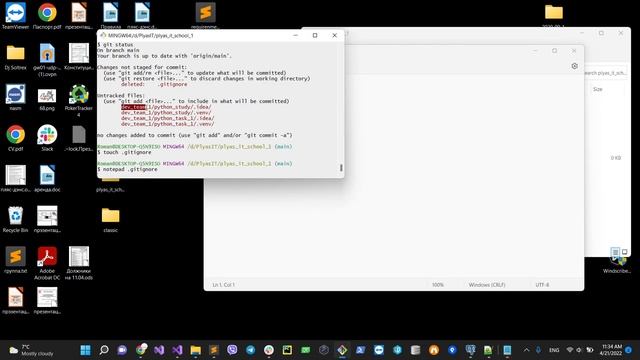
Task: Open Viber from the taskbar
Action: click(x=232, y=350)
